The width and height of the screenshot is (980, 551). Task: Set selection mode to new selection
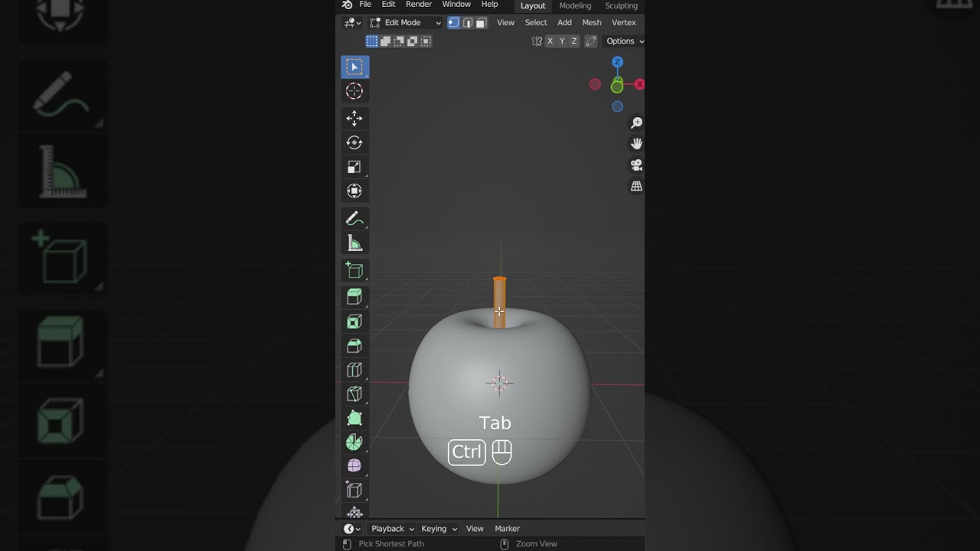point(372,41)
